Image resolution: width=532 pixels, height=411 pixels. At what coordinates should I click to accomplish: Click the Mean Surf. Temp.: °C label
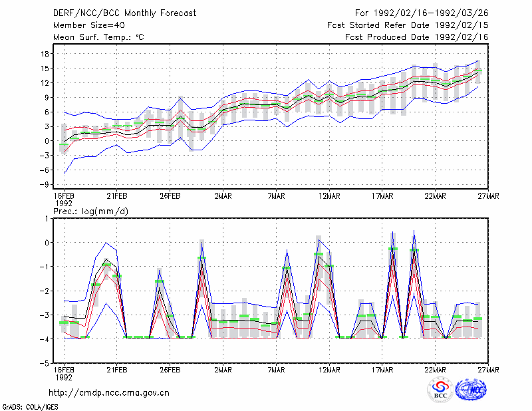point(98,37)
